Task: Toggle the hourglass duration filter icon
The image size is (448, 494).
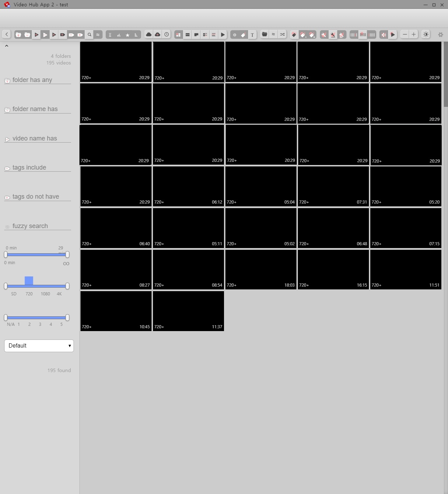Action: coord(110,35)
